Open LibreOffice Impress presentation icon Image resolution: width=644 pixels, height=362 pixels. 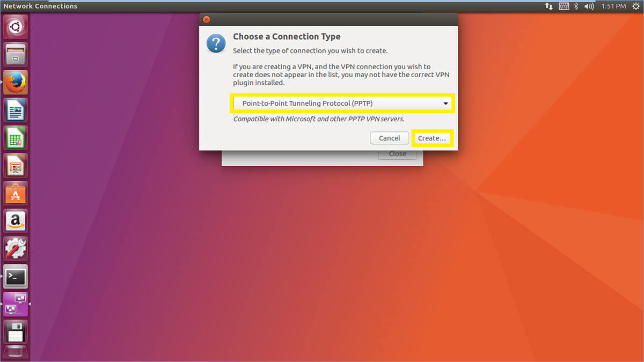(x=16, y=166)
